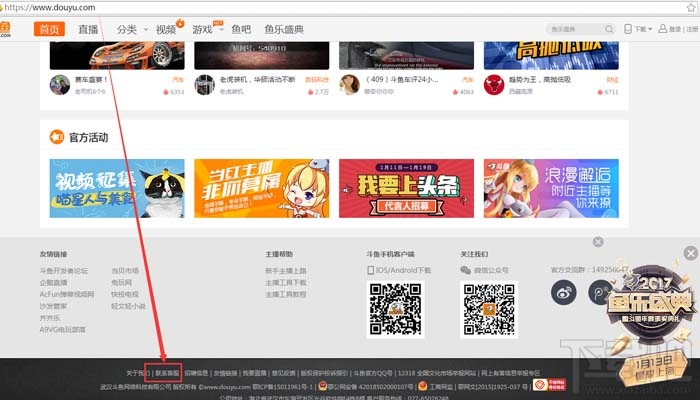Click the phone icon before IOS/Android下载
The image size is (700, 400).
click(x=370, y=270)
